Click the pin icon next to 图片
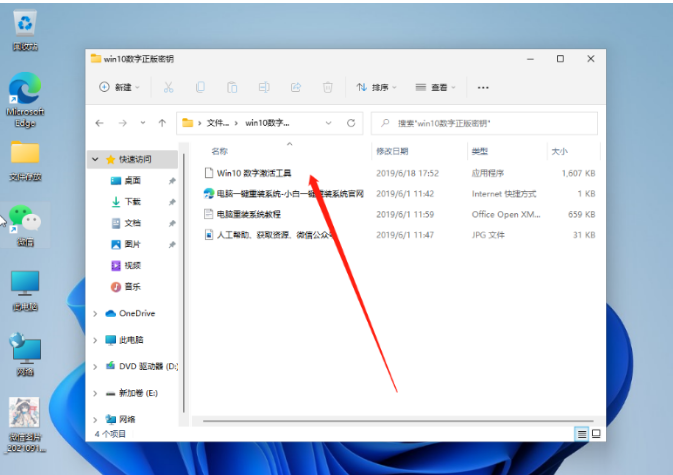673x475 pixels. [x=172, y=245]
